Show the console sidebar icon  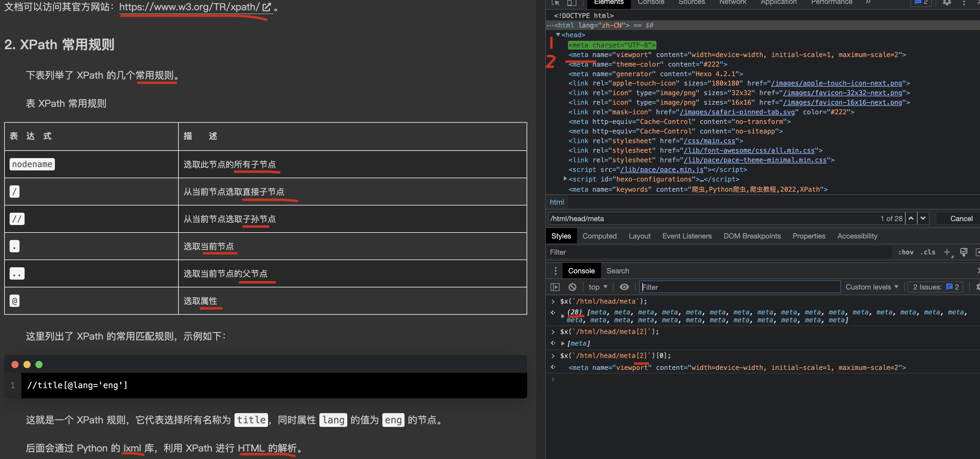coord(555,287)
